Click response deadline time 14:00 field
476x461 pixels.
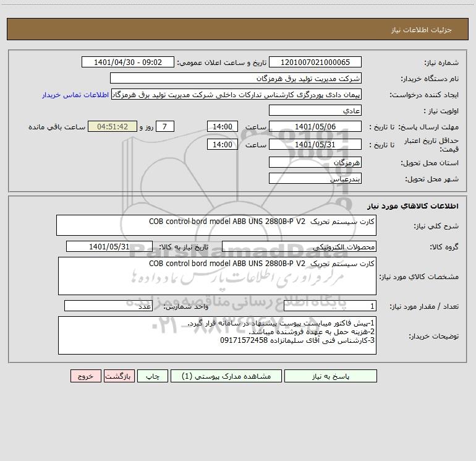click(222, 126)
